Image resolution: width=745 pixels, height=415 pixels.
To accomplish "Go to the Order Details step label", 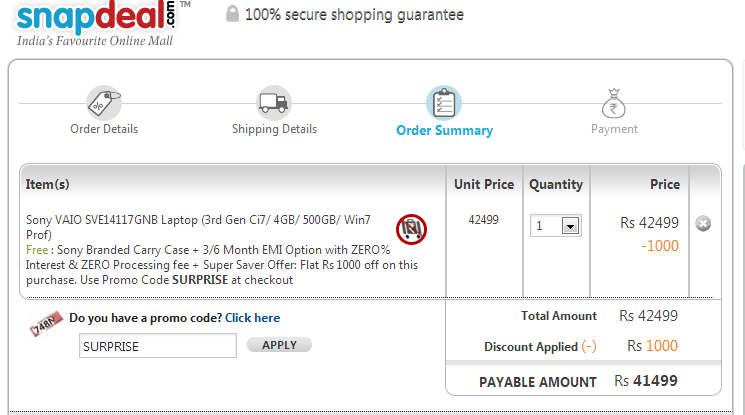I will click(x=104, y=129).
